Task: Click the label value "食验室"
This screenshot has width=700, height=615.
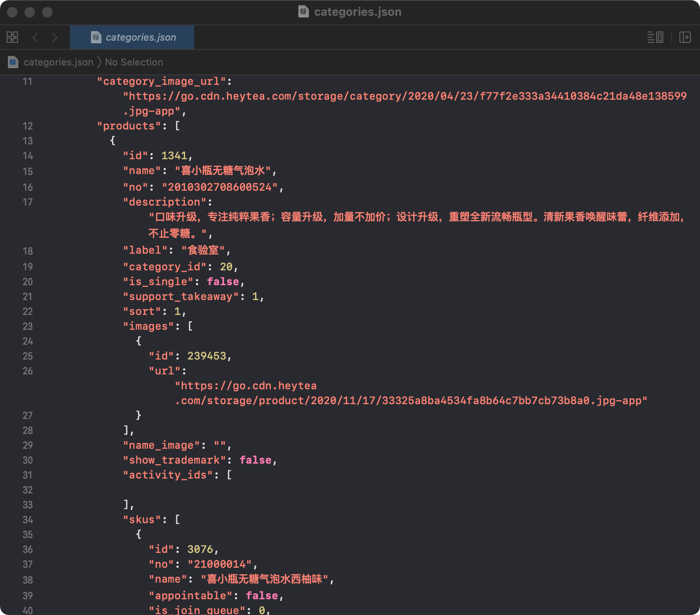Action: 203,250
